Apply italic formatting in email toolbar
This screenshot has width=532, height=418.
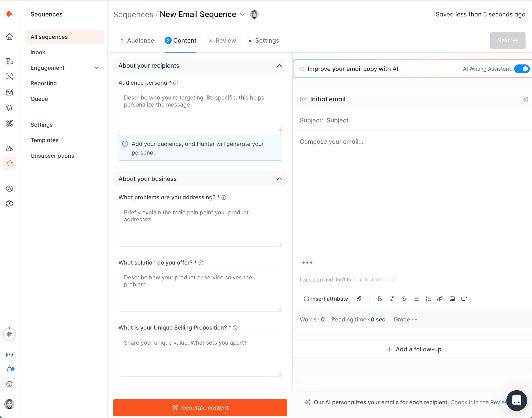tap(392, 299)
